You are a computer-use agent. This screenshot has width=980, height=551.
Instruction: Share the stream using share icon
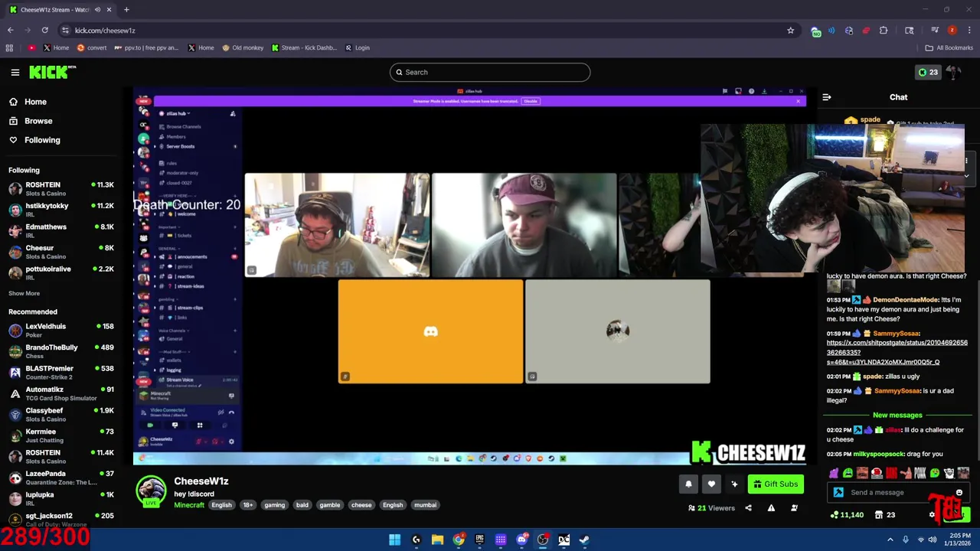(748, 508)
